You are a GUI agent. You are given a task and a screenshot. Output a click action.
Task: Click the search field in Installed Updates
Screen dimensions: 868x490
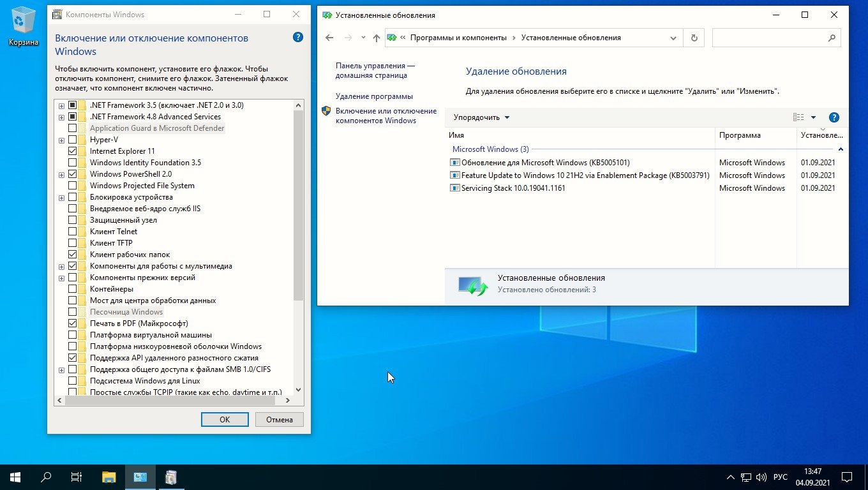pos(769,38)
